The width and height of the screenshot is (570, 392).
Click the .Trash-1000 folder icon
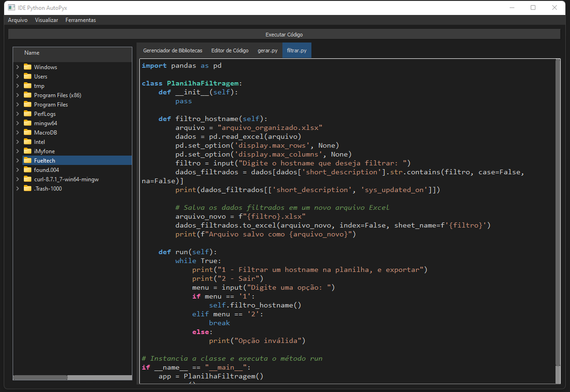[28, 188]
